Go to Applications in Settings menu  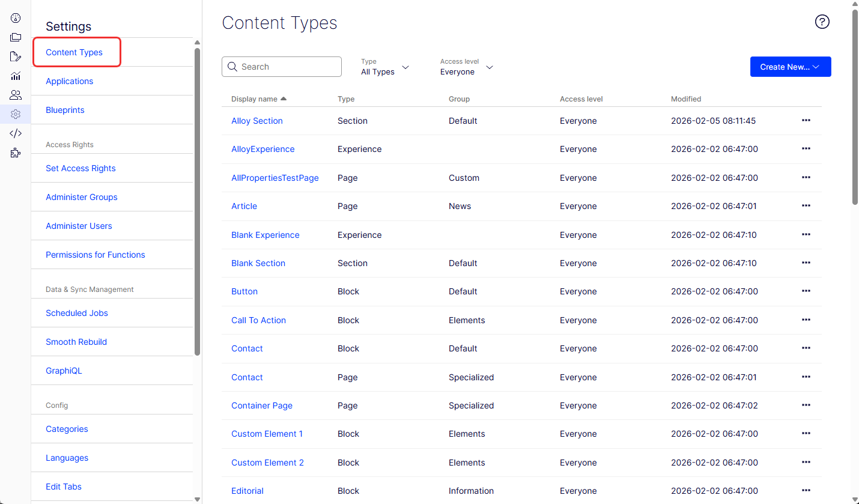(x=70, y=81)
